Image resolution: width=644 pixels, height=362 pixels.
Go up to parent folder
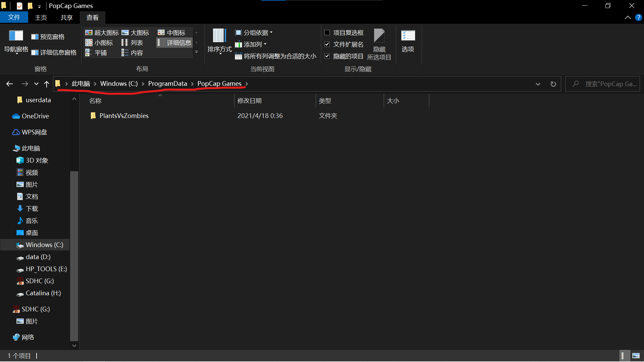[47, 84]
